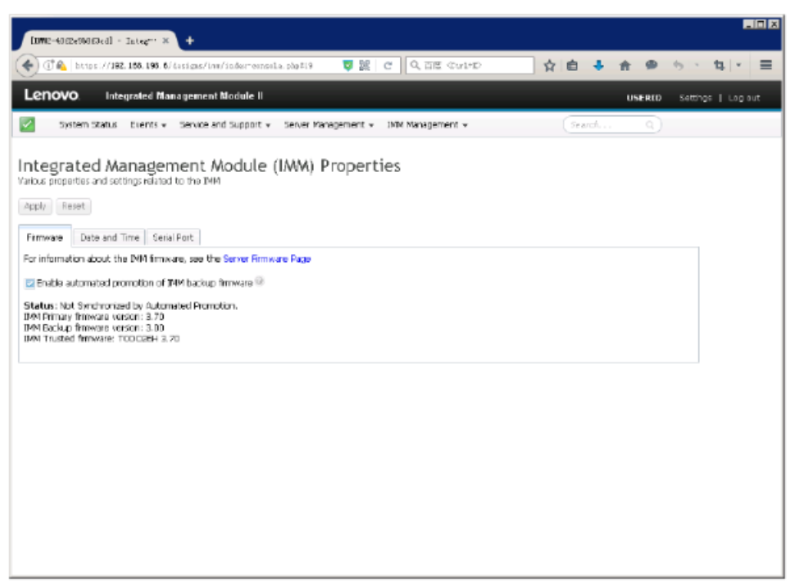Viewport: 794px width, 582px height.
Task: Go to the browser home page icon
Action: coord(625,65)
